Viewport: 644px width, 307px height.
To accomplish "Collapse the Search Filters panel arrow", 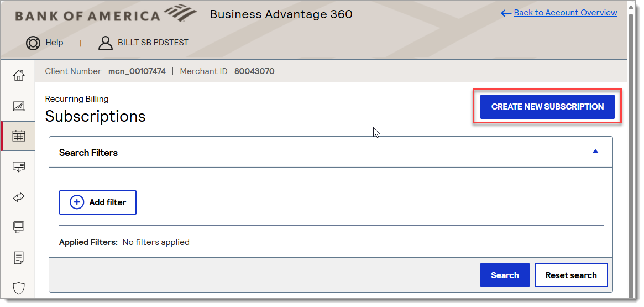I will (x=595, y=151).
